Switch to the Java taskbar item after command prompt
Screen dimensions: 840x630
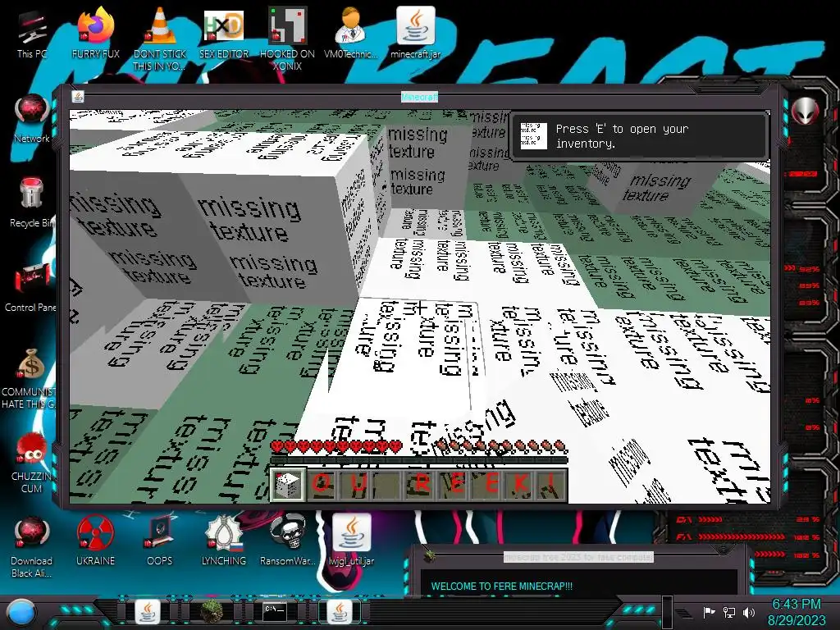coord(339,612)
